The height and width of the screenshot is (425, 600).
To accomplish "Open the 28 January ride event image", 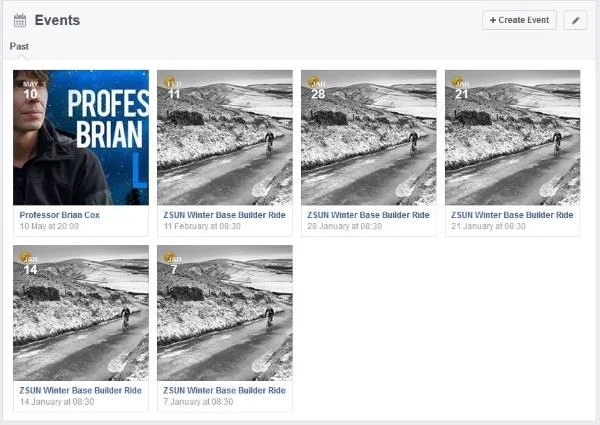I will 369,137.
